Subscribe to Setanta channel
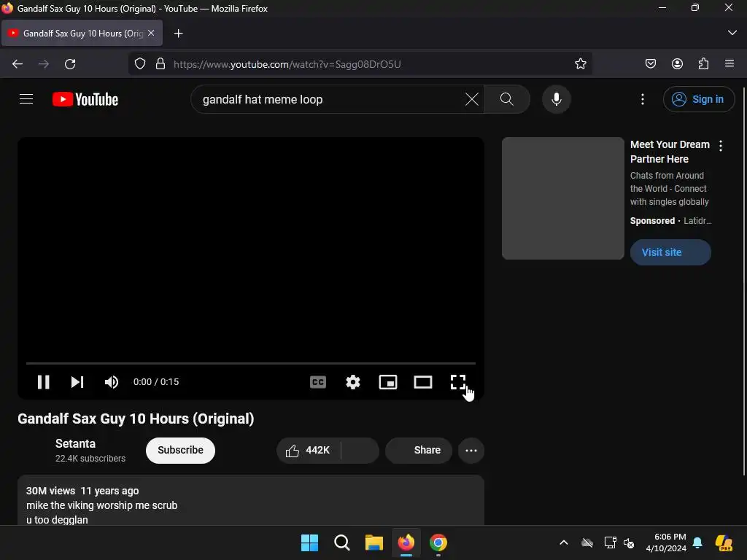 click(181, 450)
